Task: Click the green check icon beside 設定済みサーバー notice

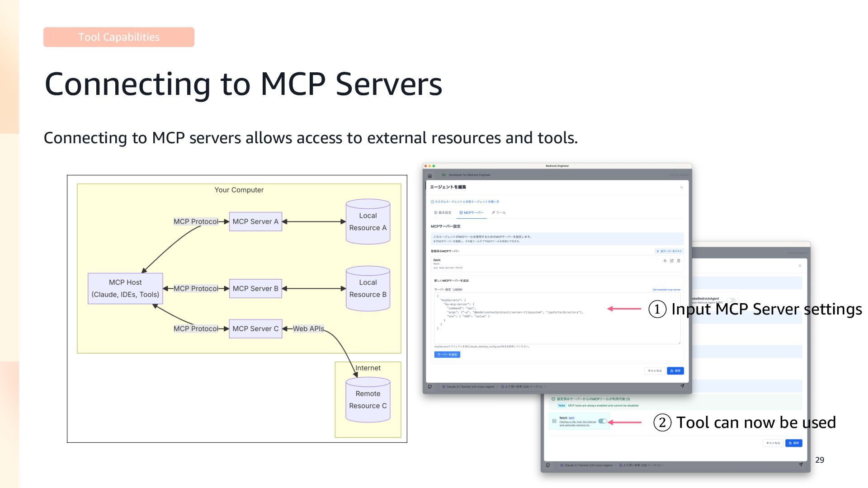Action: 553,399
